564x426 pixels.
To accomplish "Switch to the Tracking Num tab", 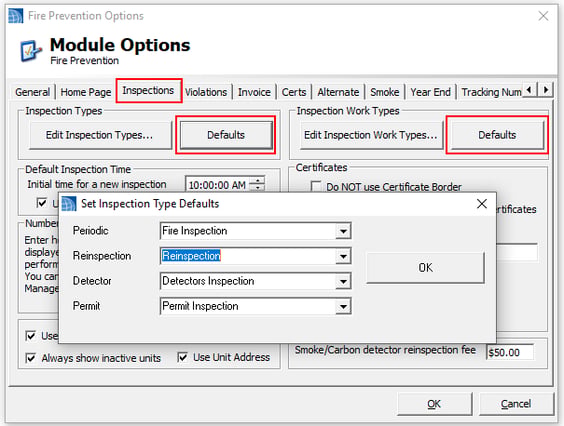I will coord(491,92).
